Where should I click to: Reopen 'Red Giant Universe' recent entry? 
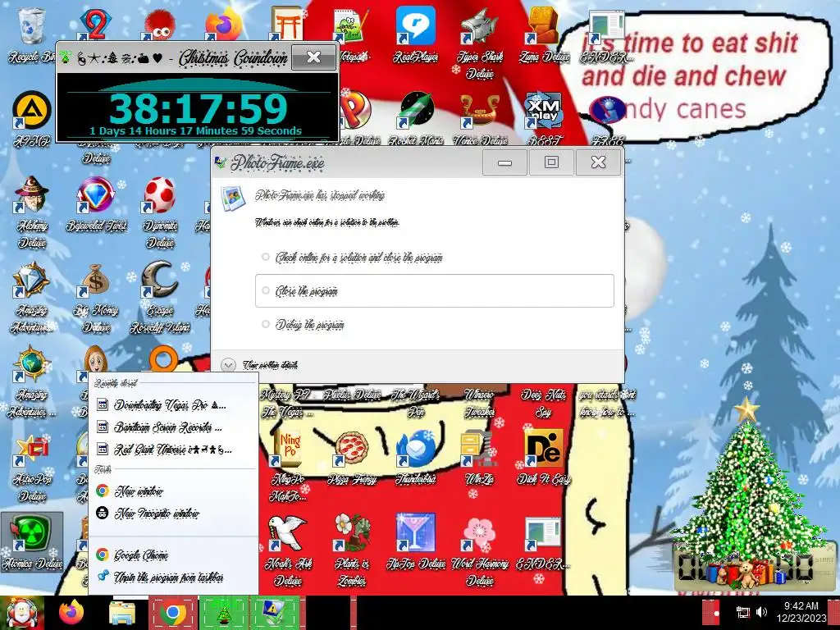click(173, 450)
